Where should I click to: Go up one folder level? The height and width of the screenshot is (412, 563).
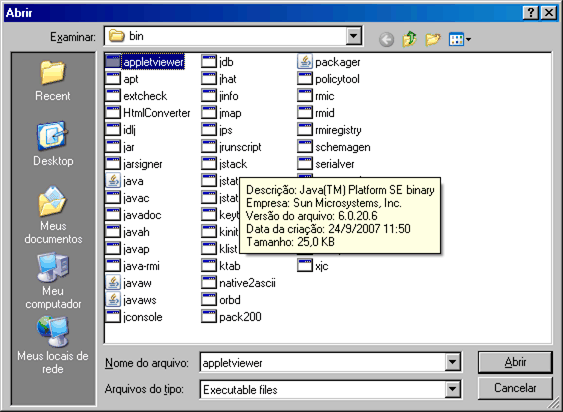(x=409, y=38)
